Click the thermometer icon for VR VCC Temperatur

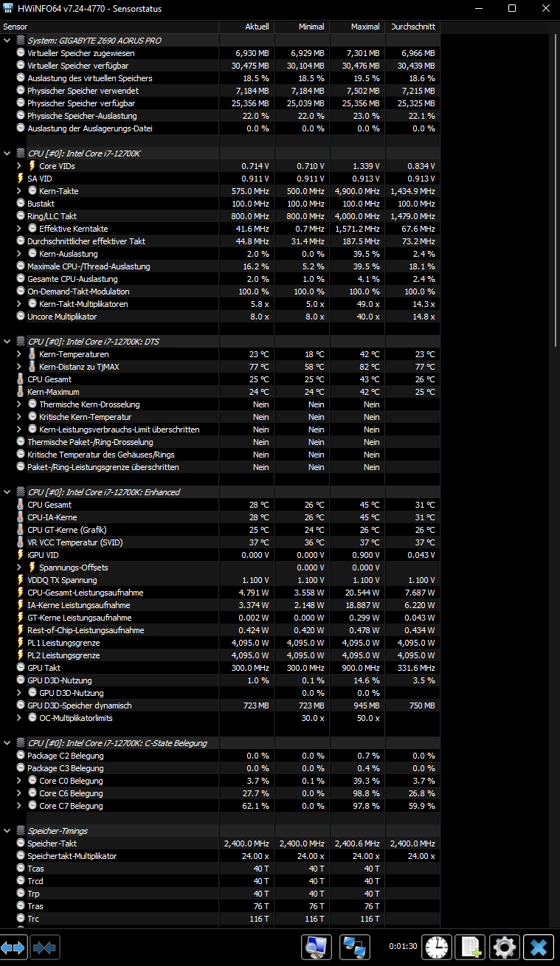point(21,542)
